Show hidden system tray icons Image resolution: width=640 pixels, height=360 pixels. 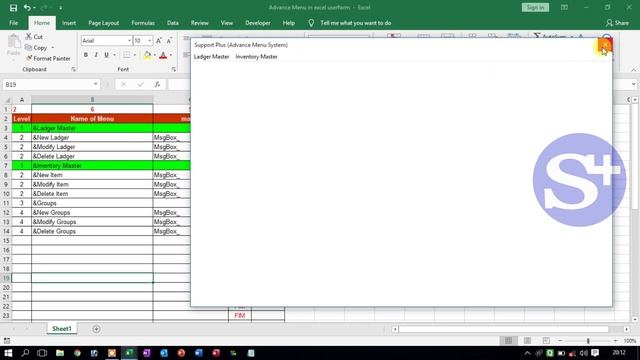[527, 353]
